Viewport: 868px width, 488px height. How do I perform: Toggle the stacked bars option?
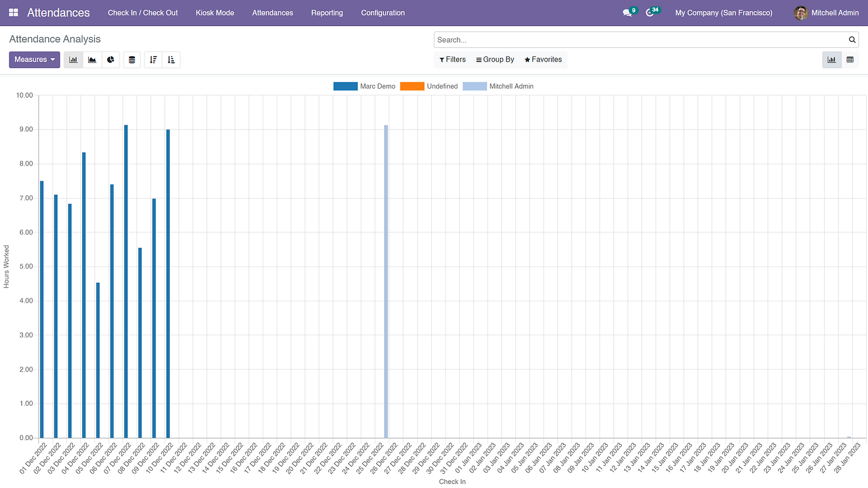[x=131, y=59]
